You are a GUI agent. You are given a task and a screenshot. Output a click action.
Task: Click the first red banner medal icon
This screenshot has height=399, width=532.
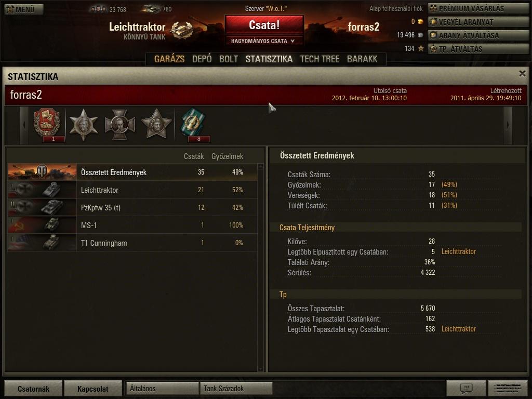(47, 124)
